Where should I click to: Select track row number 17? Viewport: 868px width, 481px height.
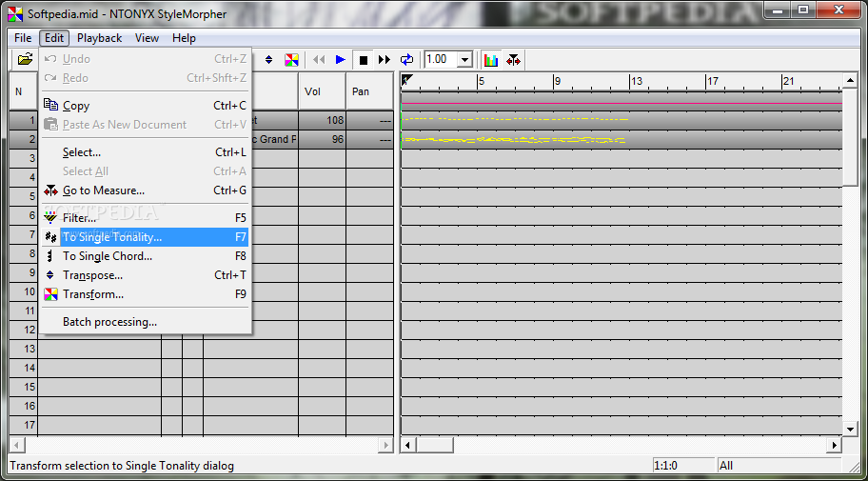(x=24, y=425)
